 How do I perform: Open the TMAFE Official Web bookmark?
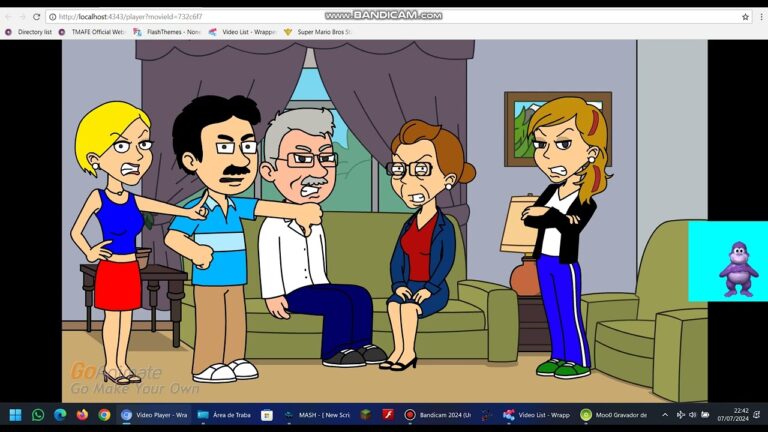pos(92,32)
